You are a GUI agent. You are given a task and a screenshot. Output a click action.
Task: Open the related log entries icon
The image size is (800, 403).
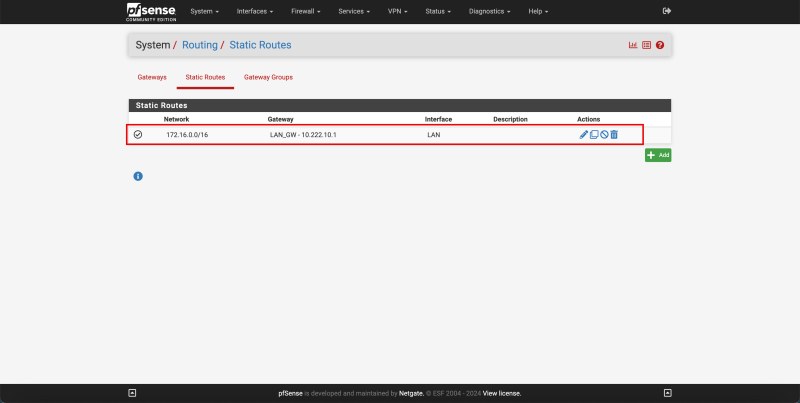(x=646, y=45)
